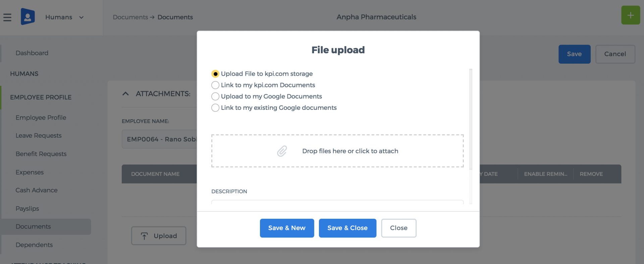Open the Employee Name combo box
This screenshot has height=264, width=644.
(x=160, y=139)
